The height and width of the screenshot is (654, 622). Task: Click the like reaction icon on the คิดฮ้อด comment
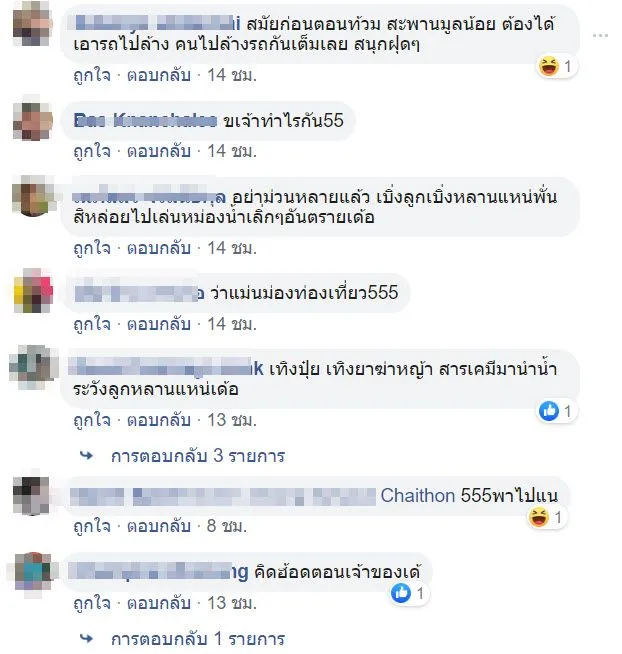(x=401, y=593)
